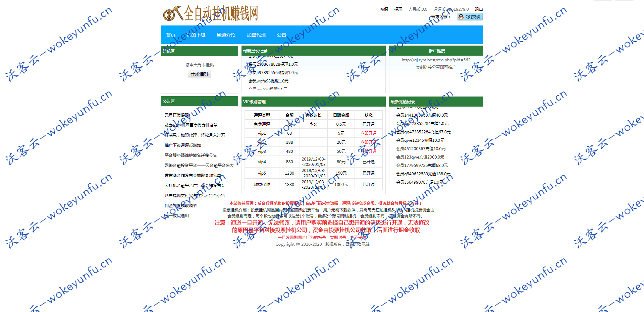
Task: Click the vip5 row label
Action: [262, 173]
